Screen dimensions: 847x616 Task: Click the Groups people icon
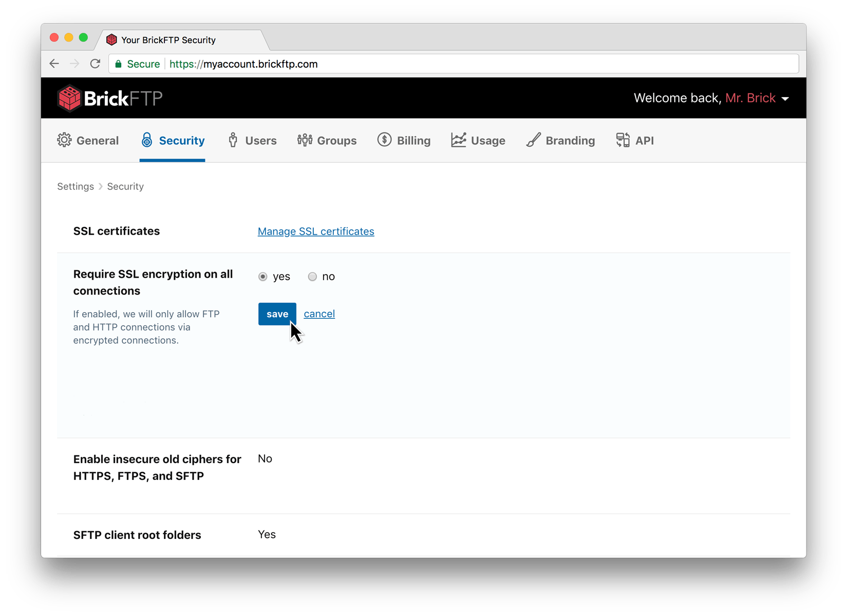[x=305, y=140]
